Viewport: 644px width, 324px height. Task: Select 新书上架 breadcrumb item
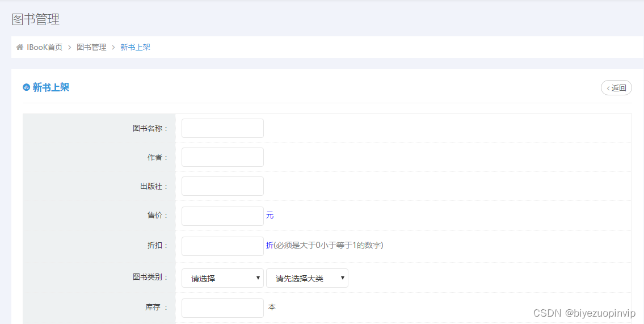[135, 47]
